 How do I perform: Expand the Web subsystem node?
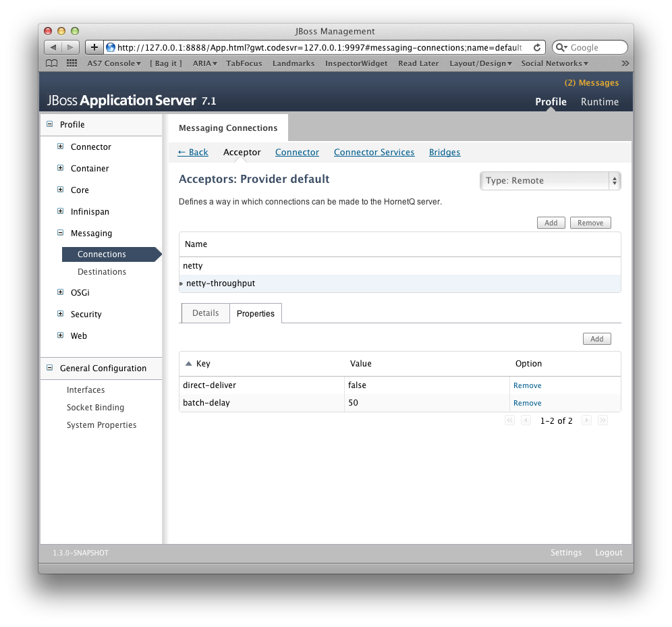pos(61,335)
